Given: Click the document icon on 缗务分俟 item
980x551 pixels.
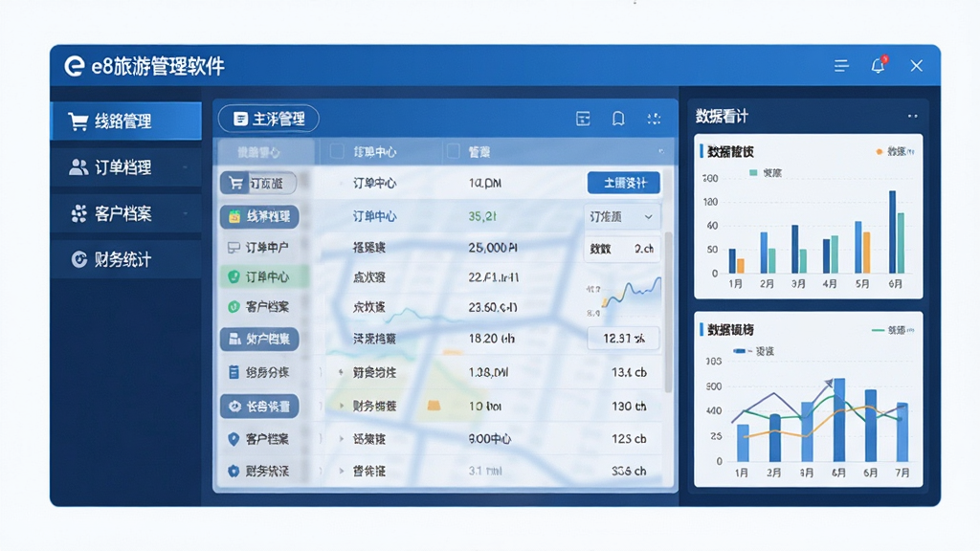Looking at the screenshot, I should [x=234, y=372].
